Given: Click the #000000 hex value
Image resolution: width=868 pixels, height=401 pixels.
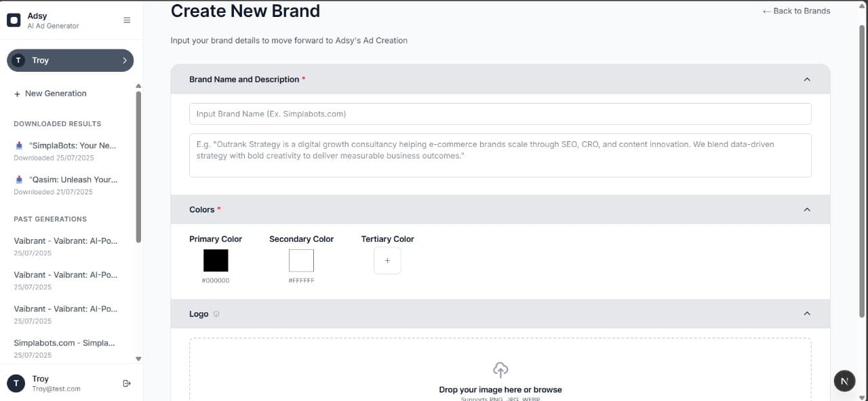Looking at the screenshot, I should coord(216,280).
